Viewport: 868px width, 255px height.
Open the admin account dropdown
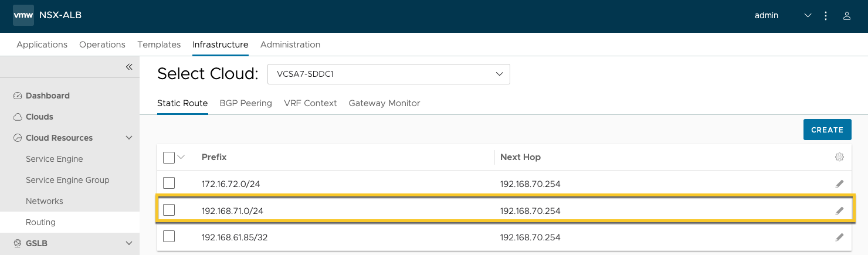[782, 16]
